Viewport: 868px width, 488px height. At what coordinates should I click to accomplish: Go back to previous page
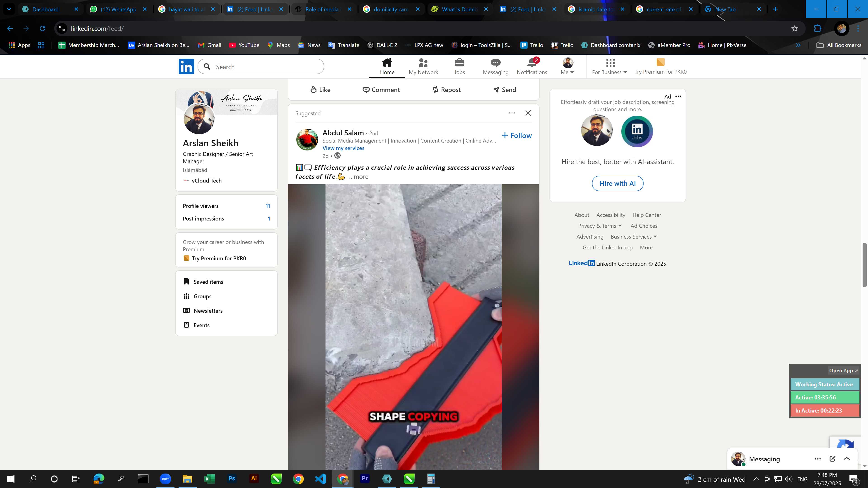pos(10,29)
